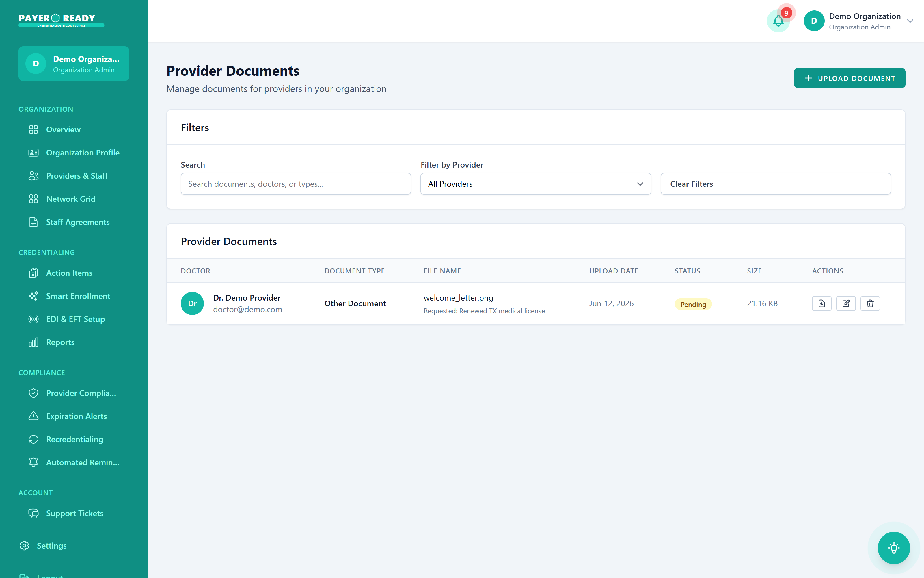The image size is (924, 578).
Task: Click the FILE NAME column header
Action: pos(442,271)
